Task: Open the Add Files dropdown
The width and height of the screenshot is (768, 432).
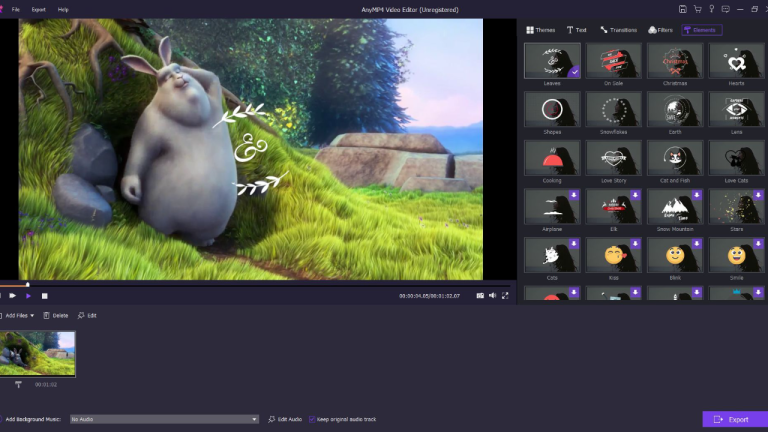Action: [18, 315]
